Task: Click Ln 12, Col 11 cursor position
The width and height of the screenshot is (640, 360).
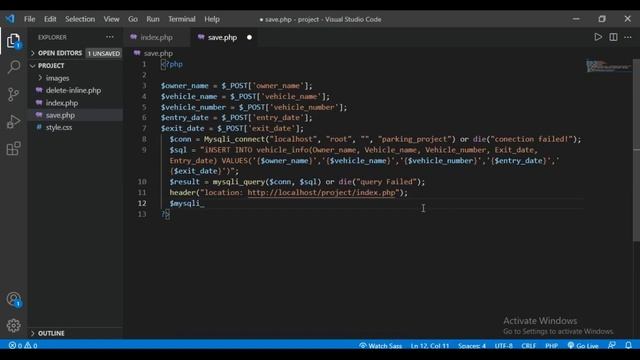Action: [430, 345]
